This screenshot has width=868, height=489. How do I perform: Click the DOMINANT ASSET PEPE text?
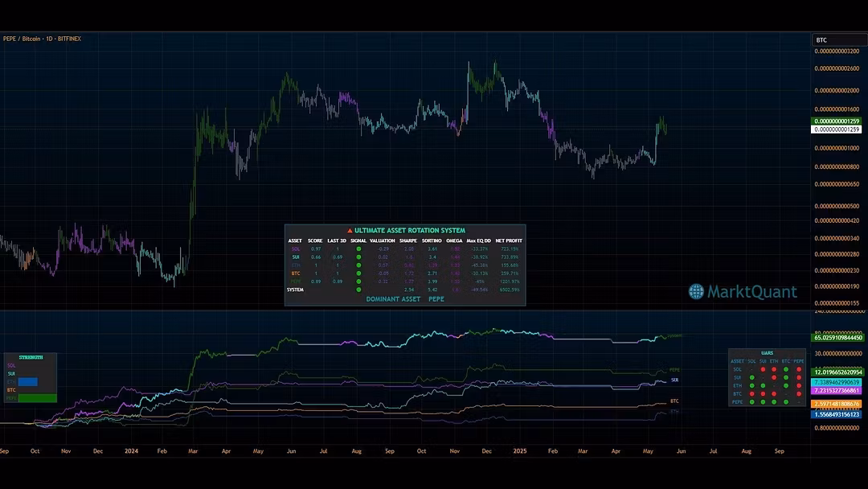[404, 298]
